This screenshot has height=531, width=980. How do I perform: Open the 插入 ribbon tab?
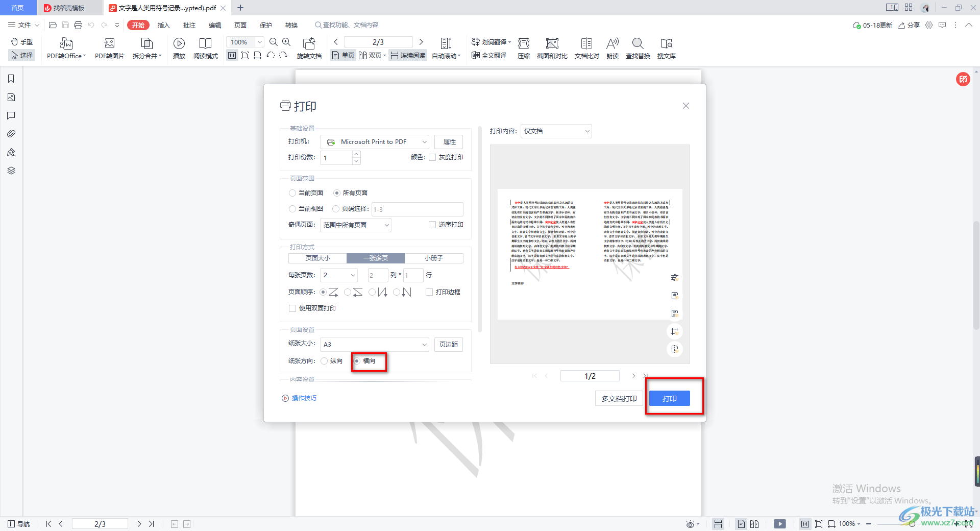pyautogui.click(x=163, y=25)
